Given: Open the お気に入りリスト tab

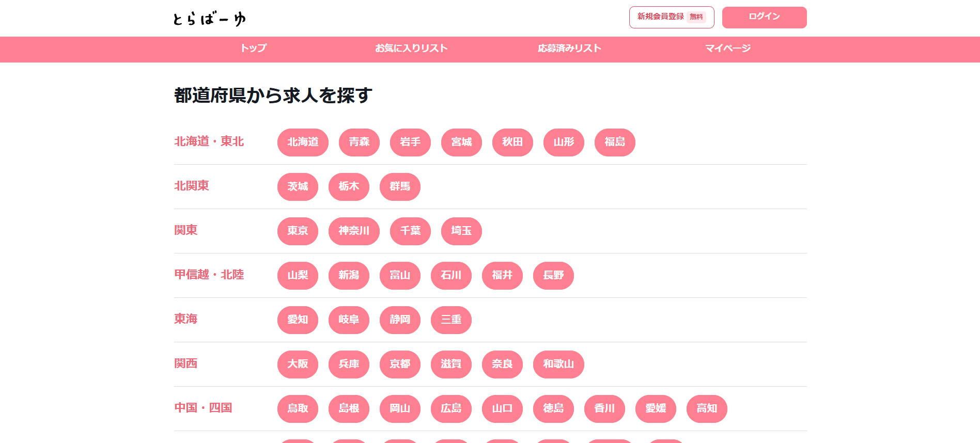Looking at the screenshot, I should 411,49.
